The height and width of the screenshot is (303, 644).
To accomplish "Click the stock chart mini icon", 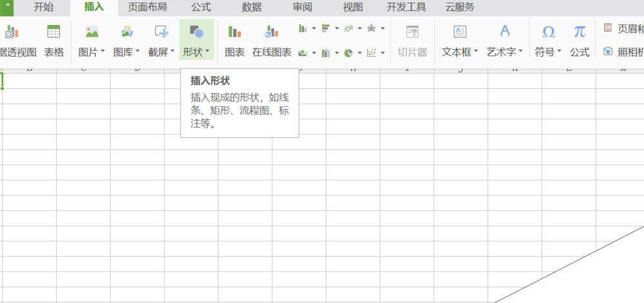I will point(326,53).
